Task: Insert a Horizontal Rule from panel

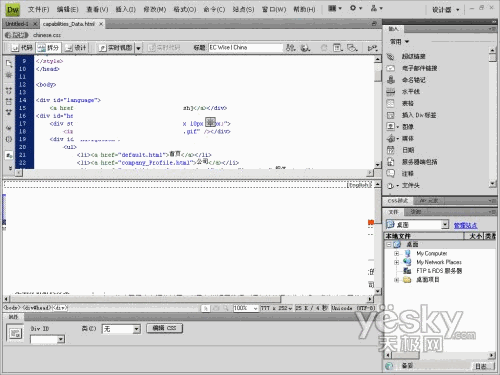Action: [403, 92]
